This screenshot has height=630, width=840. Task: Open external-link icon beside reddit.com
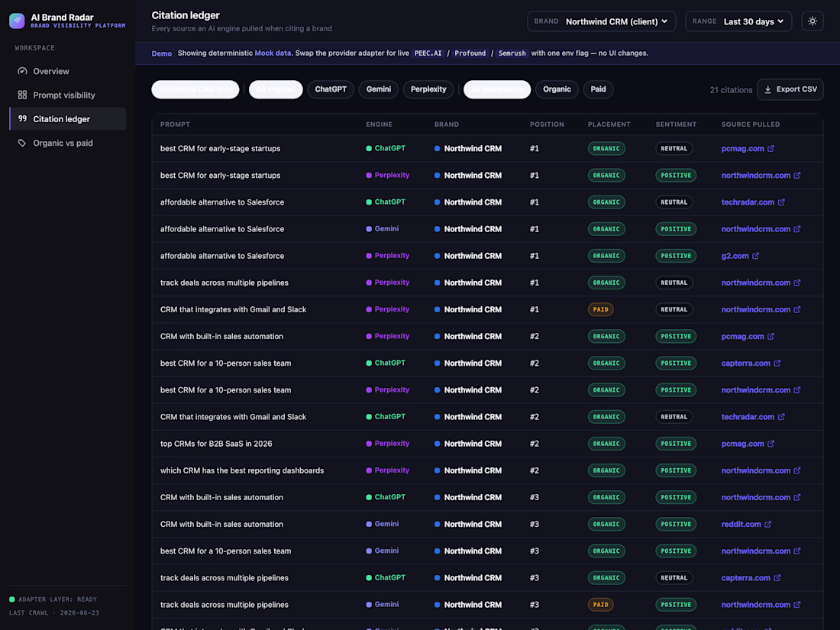(x=767, y=525)
